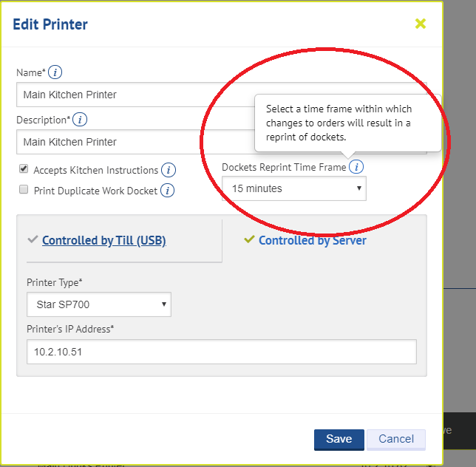Image resolution: width=476 pixels, height=467 pixels.
Task: Click the Printer's IP Address field
Action: [x=222, y=352]
